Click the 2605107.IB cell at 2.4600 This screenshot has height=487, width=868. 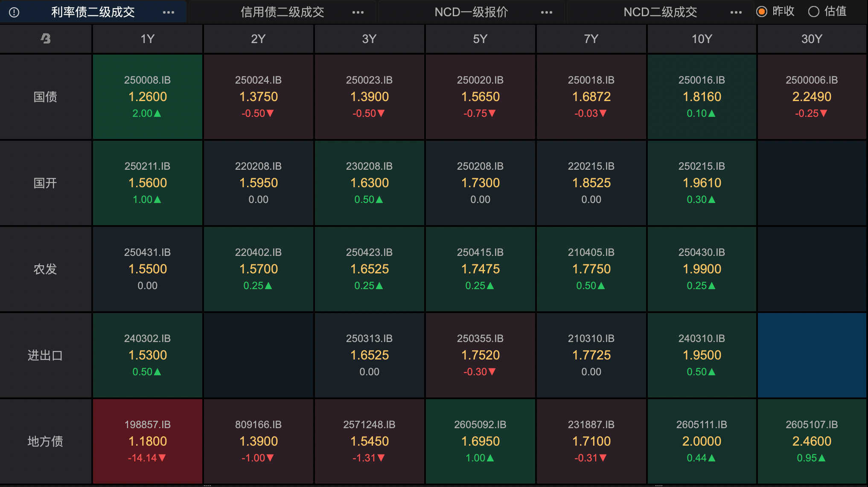pyautogui.click(x=812, y=441)
